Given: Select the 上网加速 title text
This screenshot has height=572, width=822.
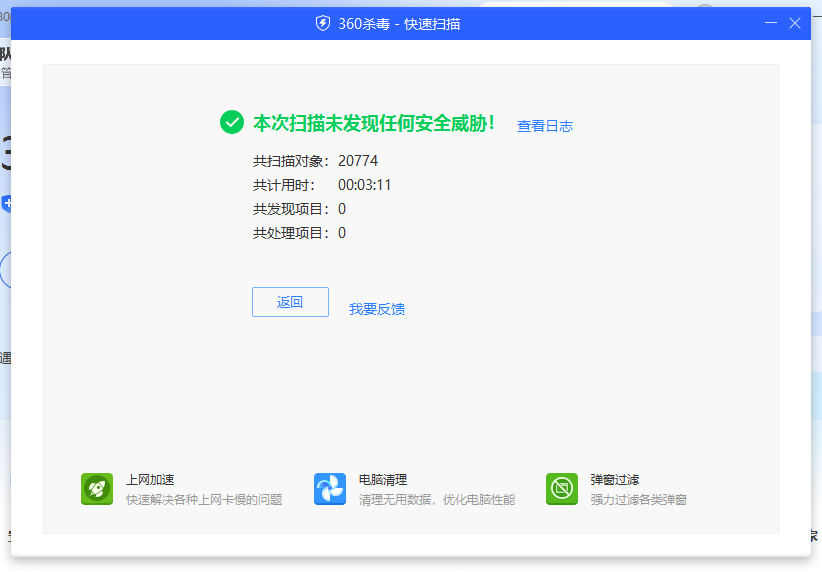Looking at the screenshot, I should (150, 480).
